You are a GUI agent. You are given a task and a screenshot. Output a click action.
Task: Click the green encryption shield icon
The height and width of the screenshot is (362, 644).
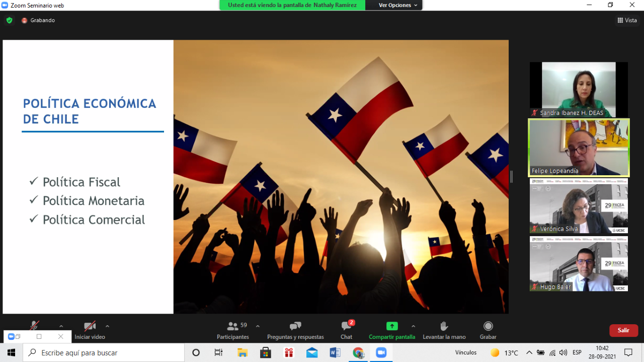coord(9,20)
